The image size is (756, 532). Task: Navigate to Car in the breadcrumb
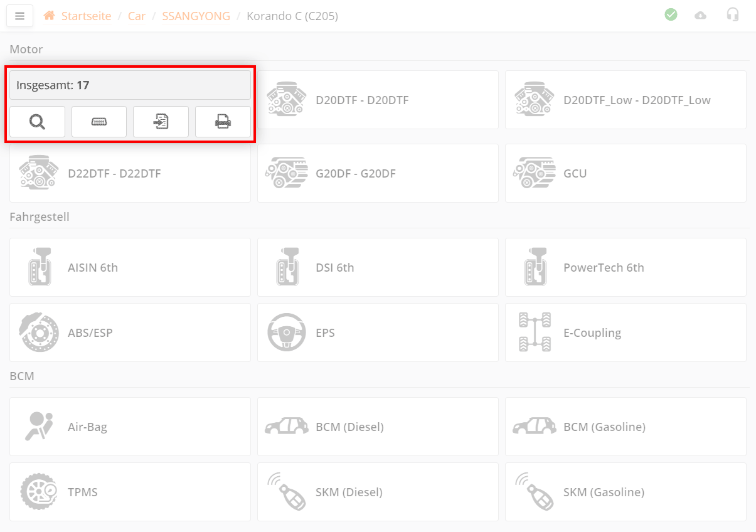click(x=137, y=16)
